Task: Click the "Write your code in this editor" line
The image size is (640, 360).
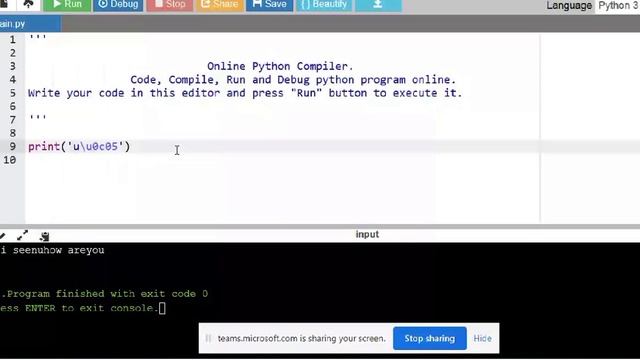Action: point(245,93)
